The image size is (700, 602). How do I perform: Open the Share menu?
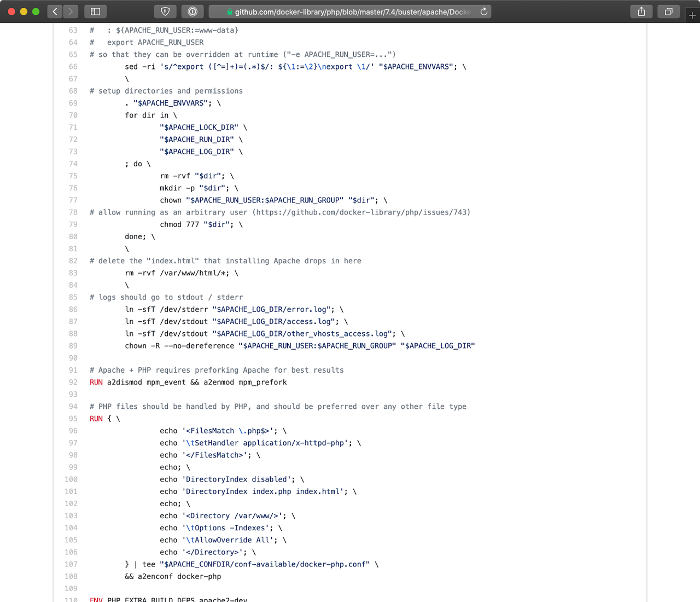click(641, 11)
